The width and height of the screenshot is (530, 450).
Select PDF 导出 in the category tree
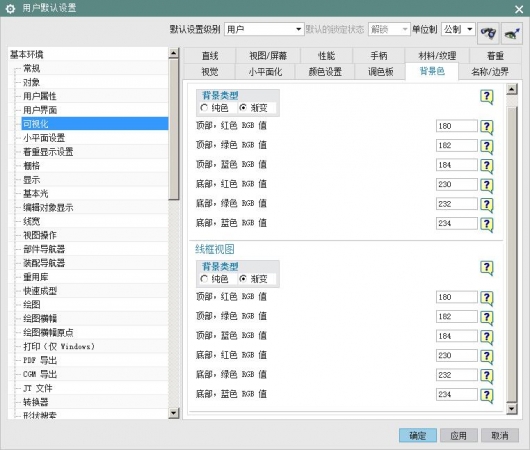point(40,360)
